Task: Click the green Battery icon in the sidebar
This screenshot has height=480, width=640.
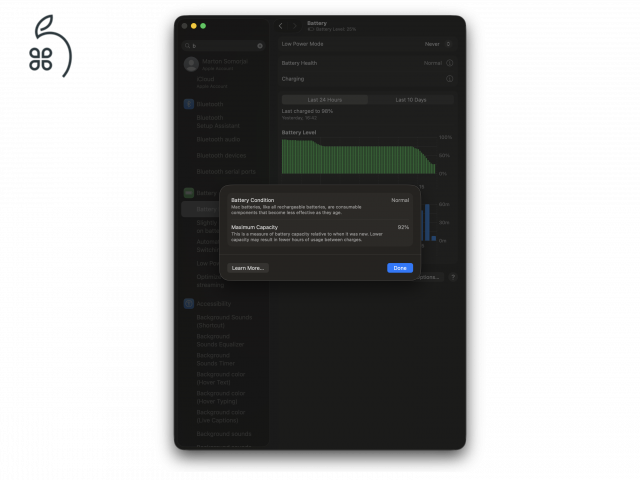Action: [189, 193]
